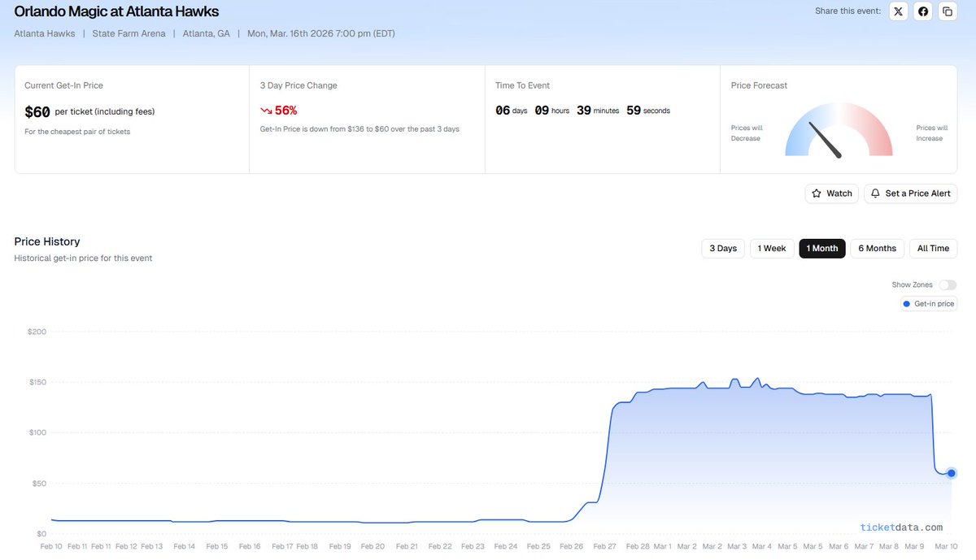Click the Mar 10 axis label
This screenshot has width=976, height=560.
944,547
